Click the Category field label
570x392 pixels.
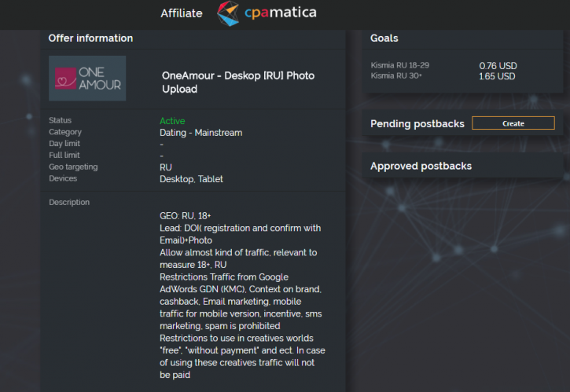pyautogui.click(x=65, y=132)
